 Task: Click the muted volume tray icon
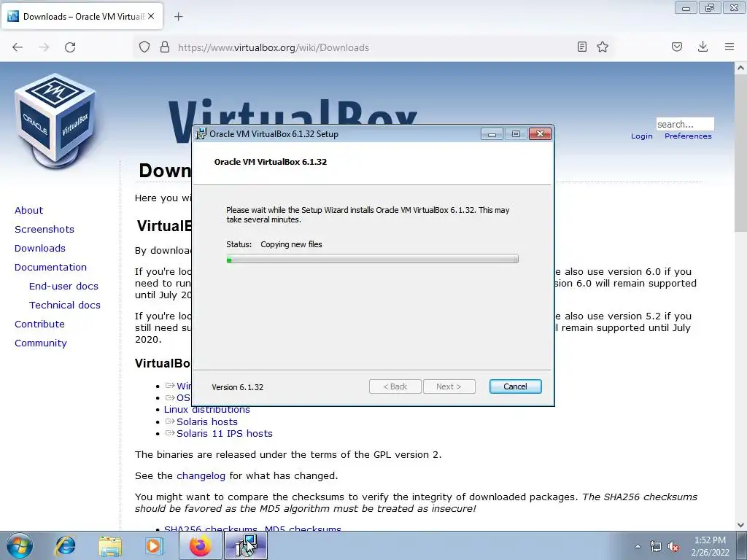673,547
